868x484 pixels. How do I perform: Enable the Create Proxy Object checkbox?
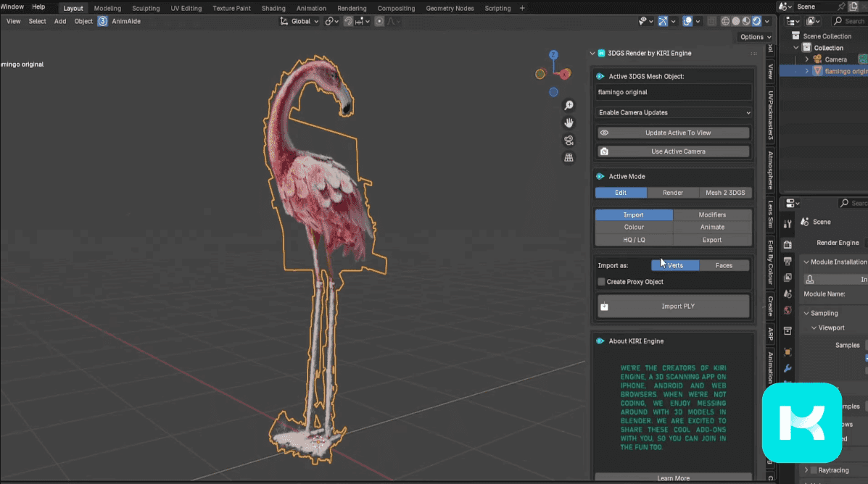click(x=602, y=282)
